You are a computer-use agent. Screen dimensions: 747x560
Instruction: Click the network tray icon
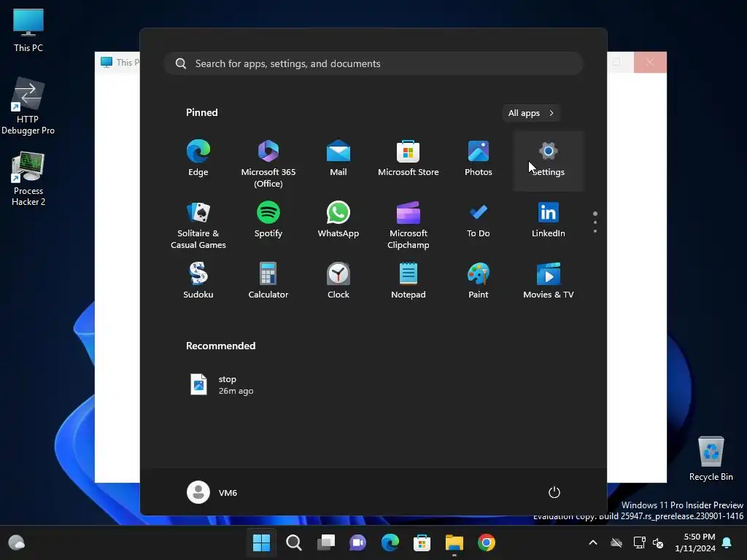(639, 542)
